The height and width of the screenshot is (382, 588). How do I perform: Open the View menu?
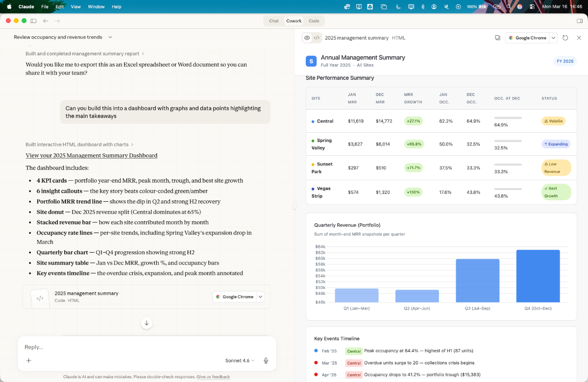(76, 7)
